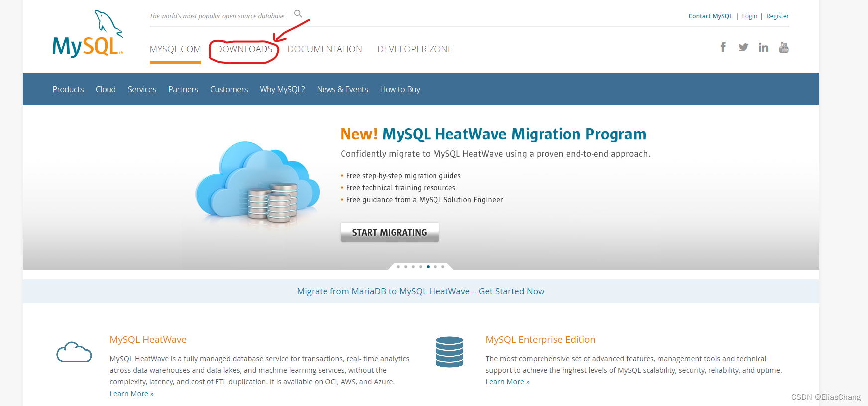This screenshot has height=406, width=868.
Task: Select the fifth highlighted carousel dot
Action: coord(428,267)
